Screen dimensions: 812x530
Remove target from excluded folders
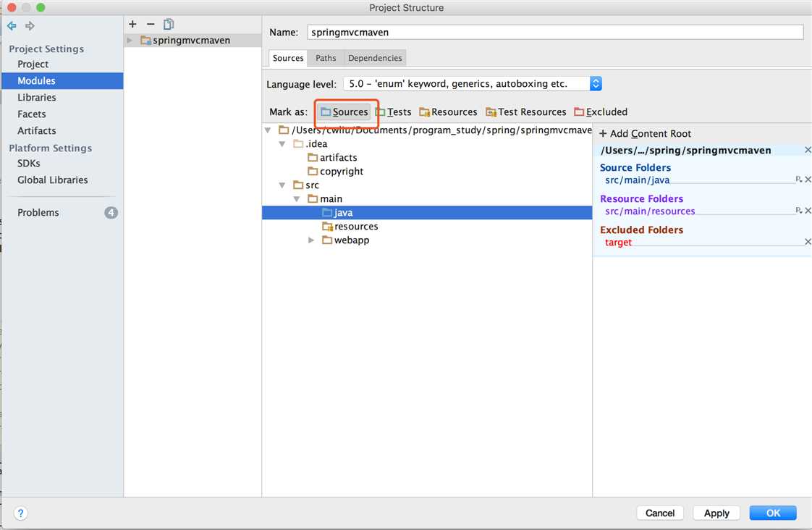tap(808, 242)
